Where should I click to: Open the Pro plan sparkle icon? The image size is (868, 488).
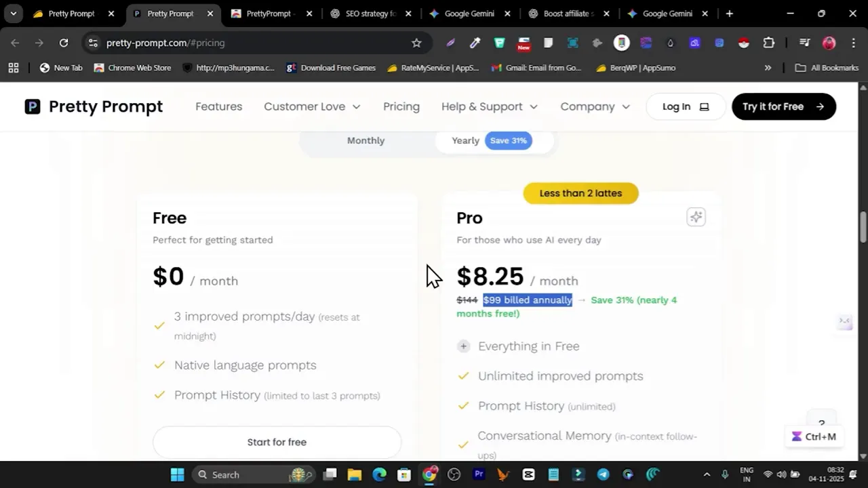(696, 216)
